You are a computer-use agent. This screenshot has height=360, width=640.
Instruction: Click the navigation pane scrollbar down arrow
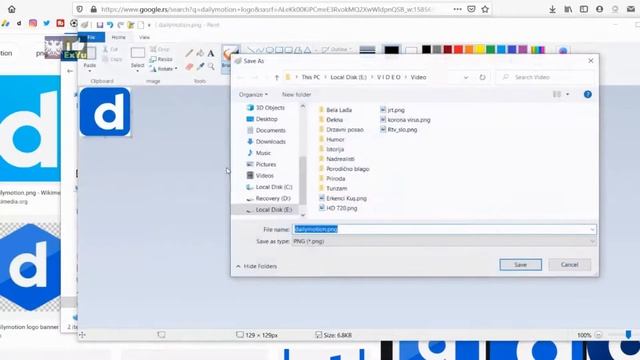pyautogui.click(x=303, y=215)
